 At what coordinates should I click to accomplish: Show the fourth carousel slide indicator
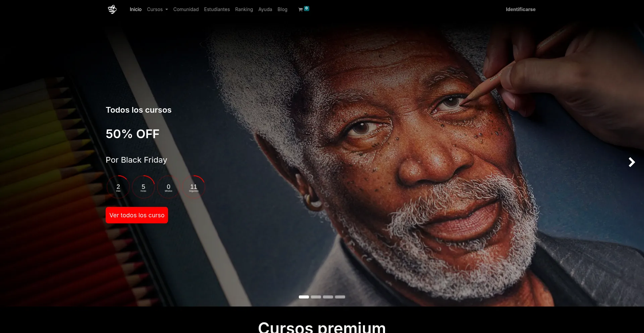340,297
